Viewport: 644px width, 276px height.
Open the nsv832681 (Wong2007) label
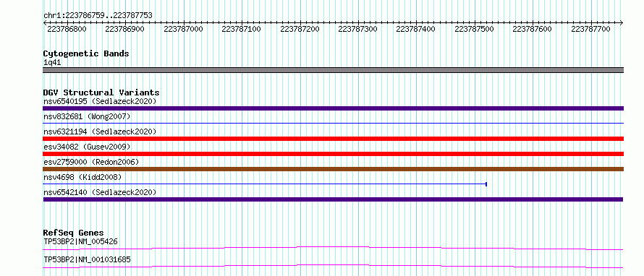pos(87,116)
